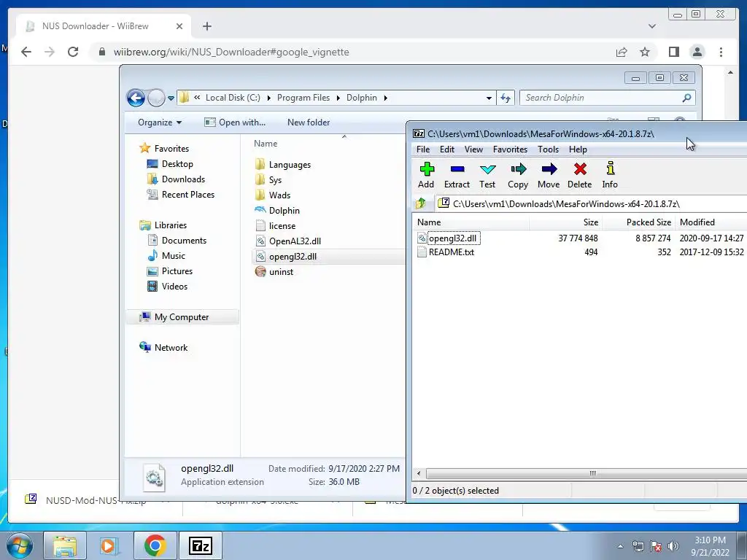The height and width of the screenshot is (560, 747).
Task: Create a New folder in Explorer
Action: tap(309, 122)
